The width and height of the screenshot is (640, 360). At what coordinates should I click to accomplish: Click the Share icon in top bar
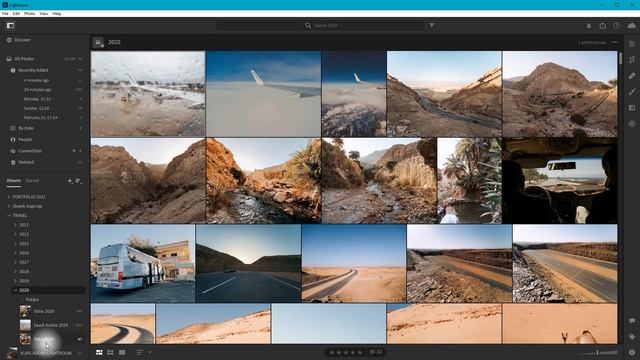(602, 25)
